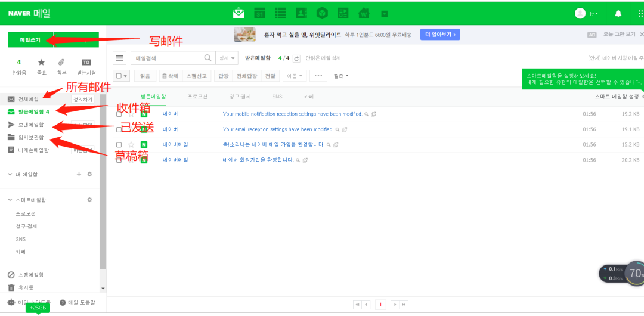
Task: Refresh the inbox mail count
Action: (296, 58)
